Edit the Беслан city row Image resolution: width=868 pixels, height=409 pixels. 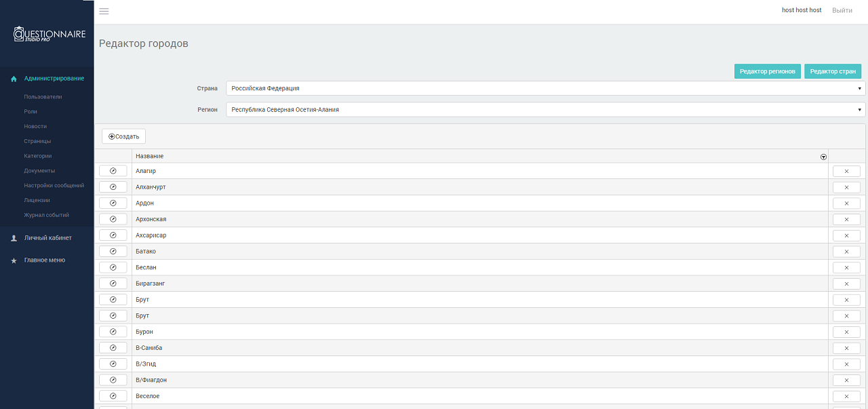(113, 267)
